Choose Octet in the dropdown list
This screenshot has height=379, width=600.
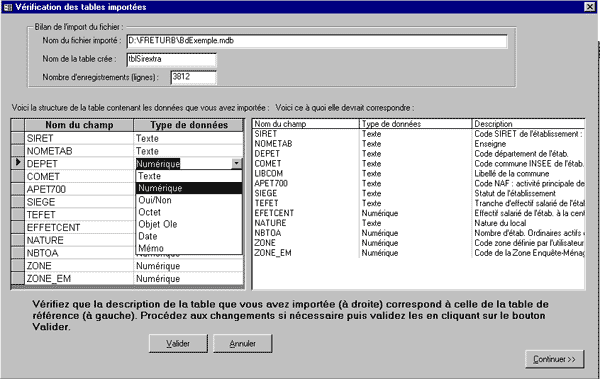tap(189, 212)
